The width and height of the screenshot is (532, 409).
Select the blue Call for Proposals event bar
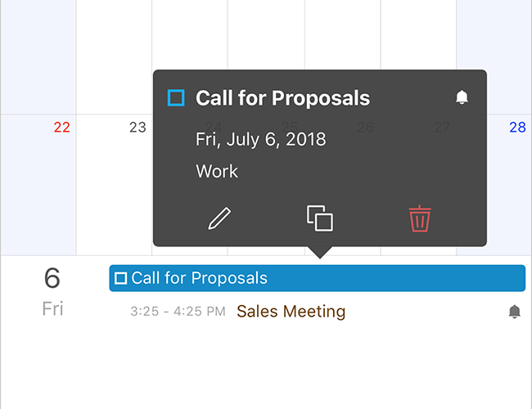[327, 278]
